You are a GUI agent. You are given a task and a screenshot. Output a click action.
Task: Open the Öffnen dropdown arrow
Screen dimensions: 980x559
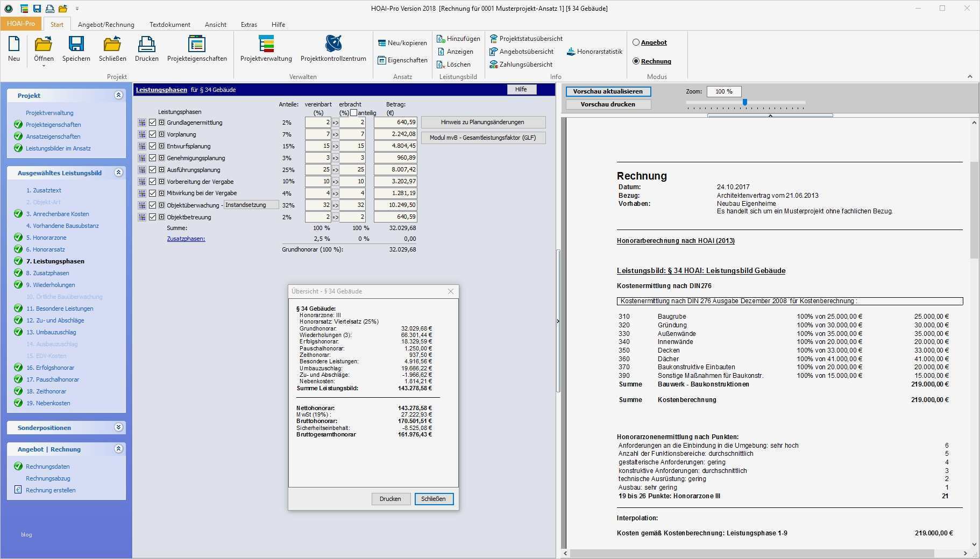pos(43,65)
